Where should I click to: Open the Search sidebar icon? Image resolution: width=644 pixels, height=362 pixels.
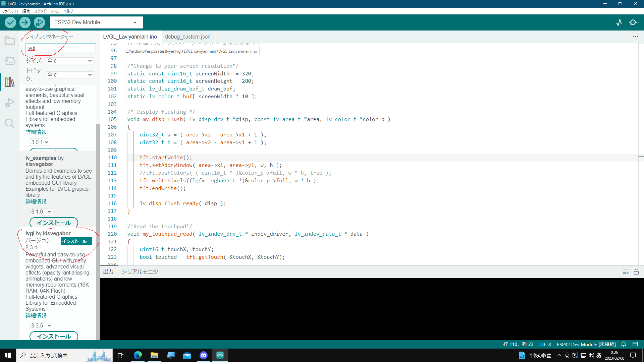[9, 123]
